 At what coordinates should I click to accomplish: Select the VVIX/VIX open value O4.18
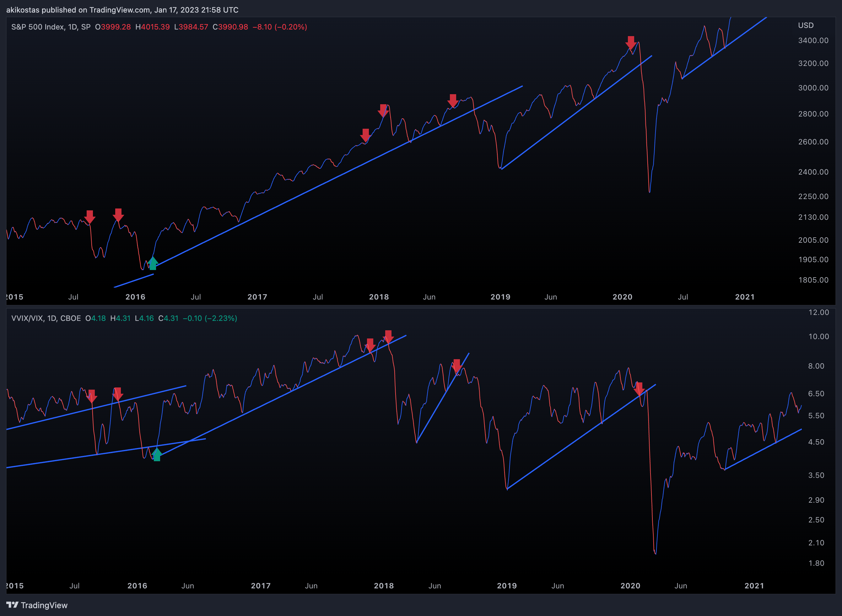pyautogui.click(x=95, y=318)
